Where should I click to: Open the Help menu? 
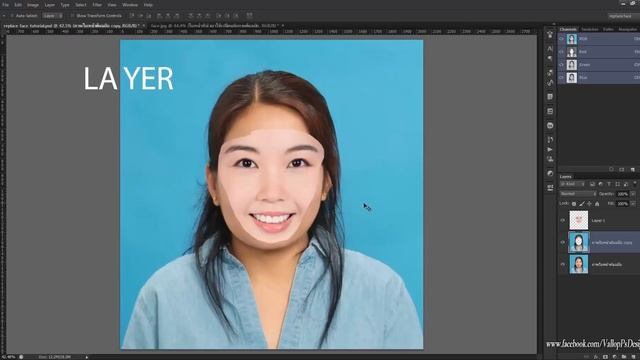pos(148,5)
